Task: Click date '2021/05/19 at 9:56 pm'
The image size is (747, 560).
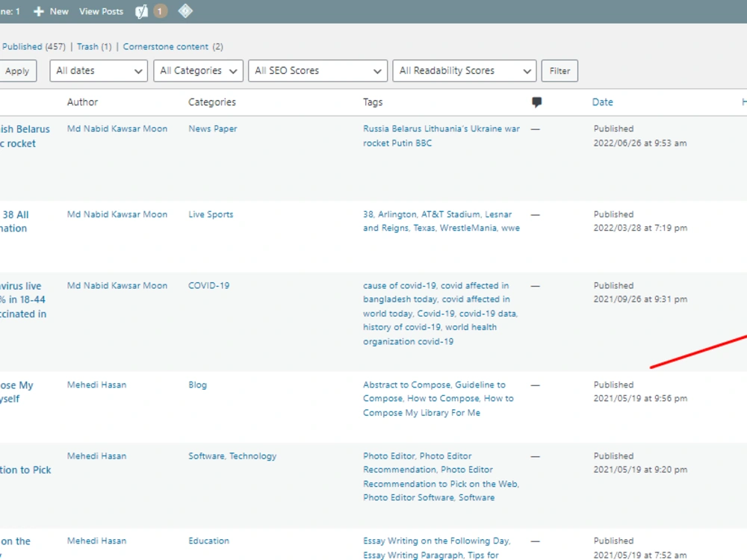Action: 640,399
